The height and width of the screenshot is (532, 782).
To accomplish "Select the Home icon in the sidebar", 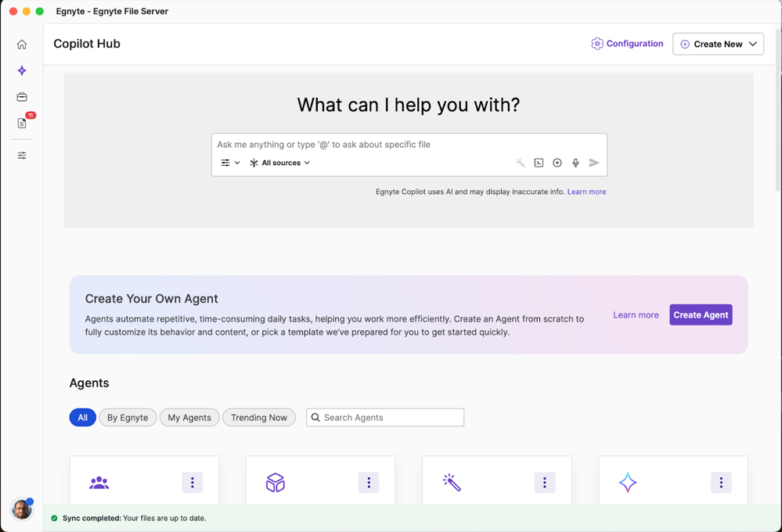I will pyautogui.click(x=21, y=45).
